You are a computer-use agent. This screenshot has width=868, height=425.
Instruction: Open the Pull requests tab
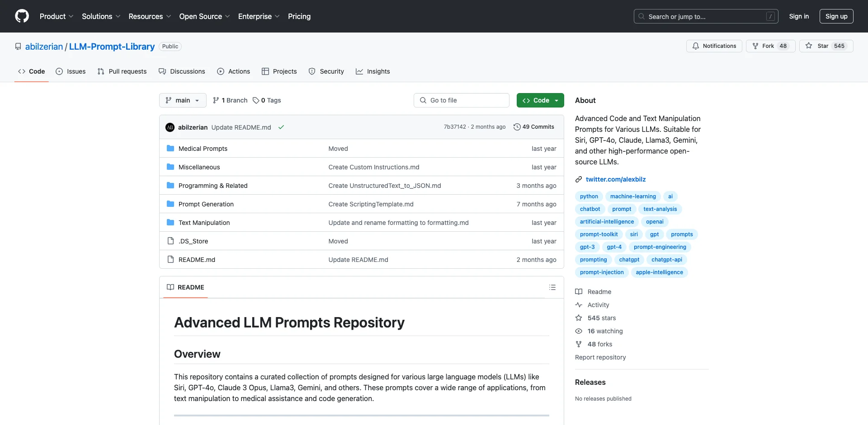coord(122,71)
